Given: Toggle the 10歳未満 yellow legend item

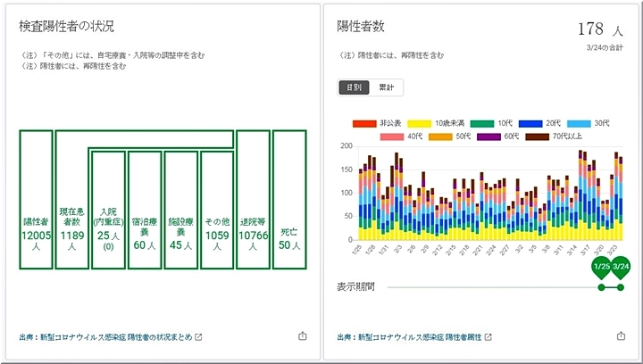Looking at the screenshot, I should [x=439, y=123].
